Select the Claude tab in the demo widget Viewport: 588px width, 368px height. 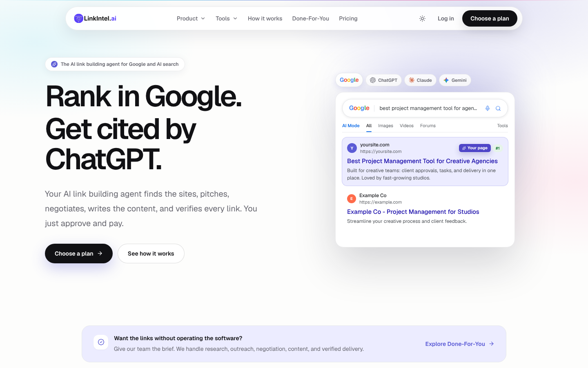coord(421,80)
